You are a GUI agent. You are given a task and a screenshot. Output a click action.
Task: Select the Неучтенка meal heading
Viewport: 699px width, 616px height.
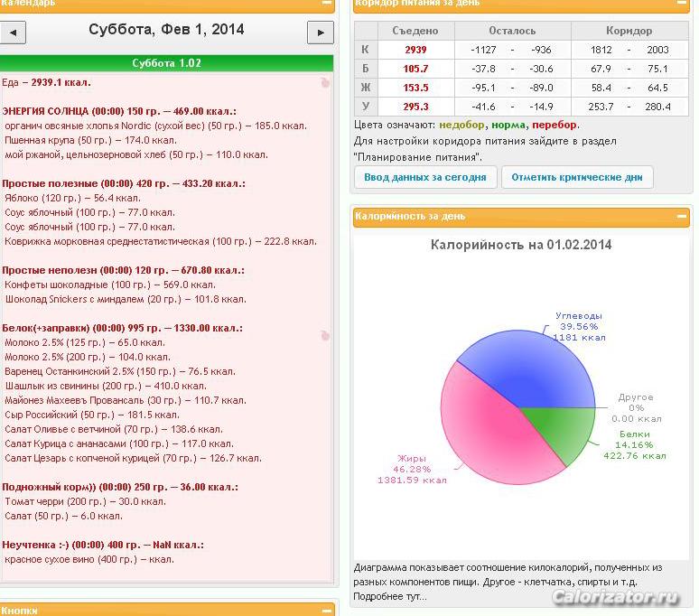coord(103,545)
